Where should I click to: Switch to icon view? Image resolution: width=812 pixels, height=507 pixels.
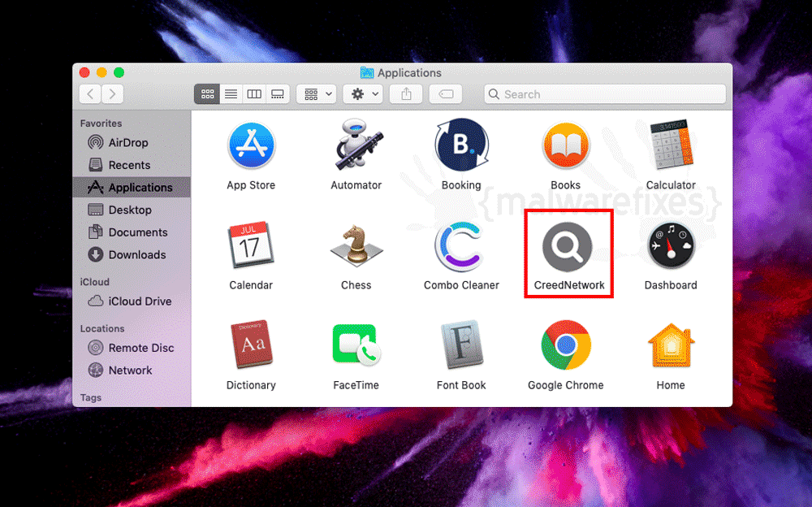(207, 94)
